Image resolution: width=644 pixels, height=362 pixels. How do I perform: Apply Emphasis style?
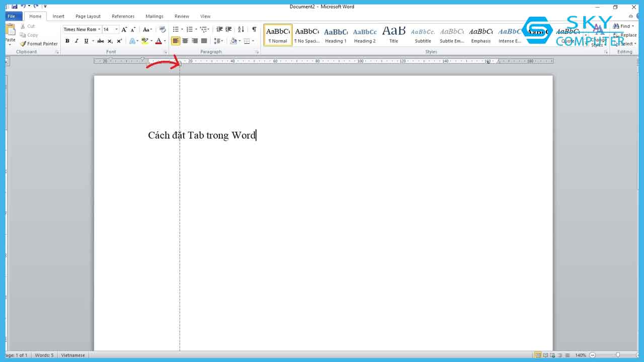[x=481, y=35]
